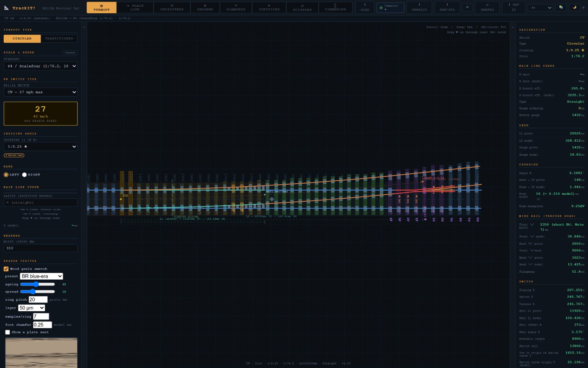Click the foot chamfer input field
This screenshot has height=368, width=588.
[x=43, y=325]
